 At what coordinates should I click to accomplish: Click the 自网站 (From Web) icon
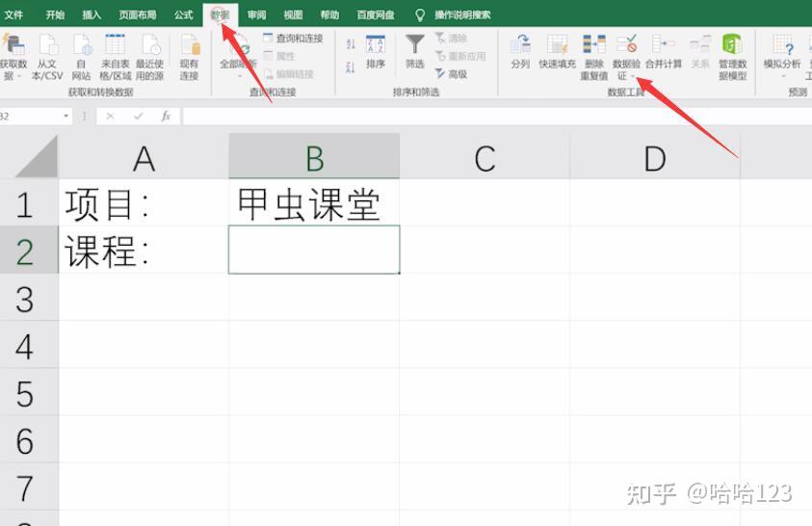81,57
